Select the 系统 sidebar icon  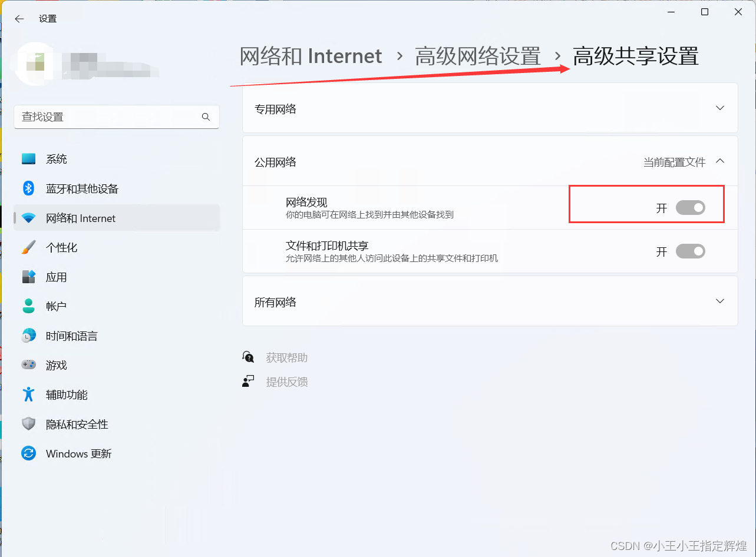[x=28, y=158]
